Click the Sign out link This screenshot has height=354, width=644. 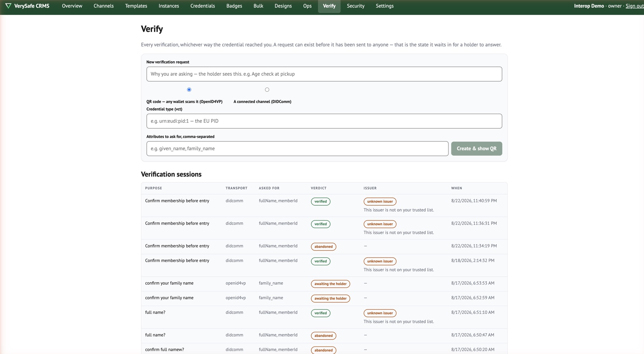coord(634,6)
